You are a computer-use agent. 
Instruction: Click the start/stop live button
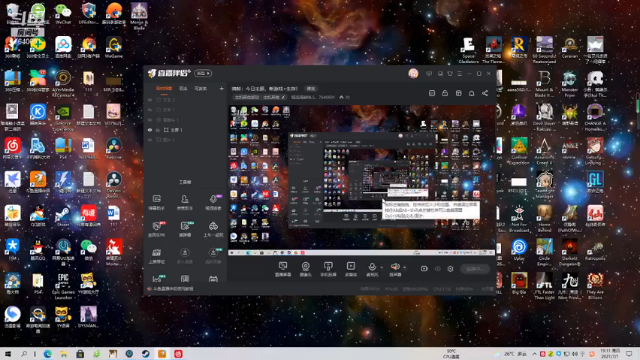point(475,269)
